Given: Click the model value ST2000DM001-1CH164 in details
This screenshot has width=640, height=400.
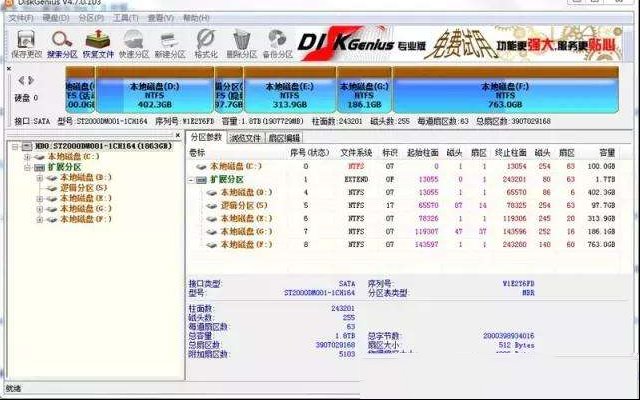Looking at the screenshot, I should [320, 293].
